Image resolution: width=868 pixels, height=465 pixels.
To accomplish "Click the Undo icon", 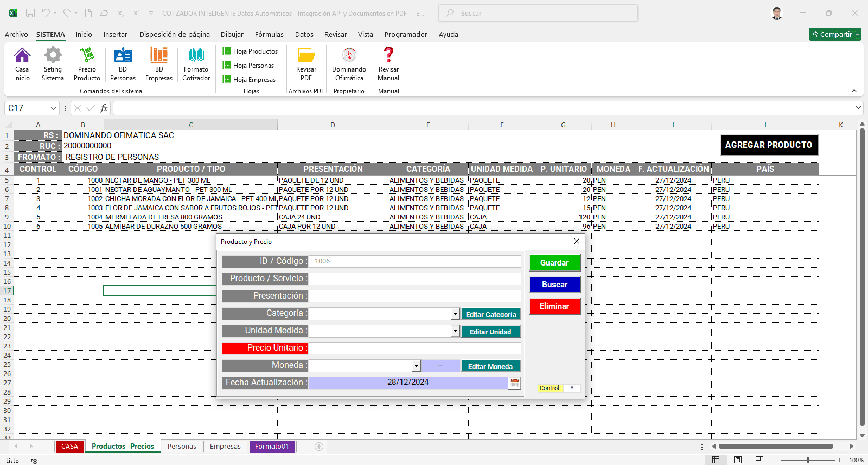I will [46, 13].
